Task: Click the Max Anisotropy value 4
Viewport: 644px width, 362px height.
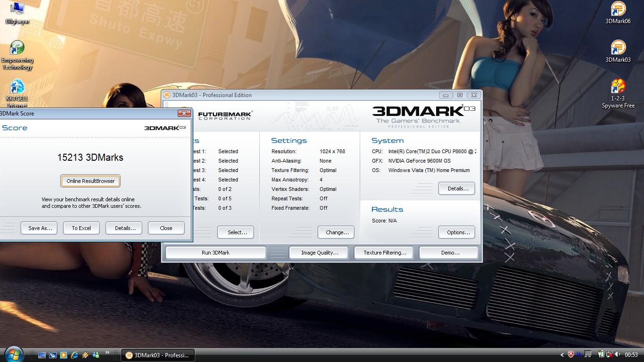Action: (321, 180)
